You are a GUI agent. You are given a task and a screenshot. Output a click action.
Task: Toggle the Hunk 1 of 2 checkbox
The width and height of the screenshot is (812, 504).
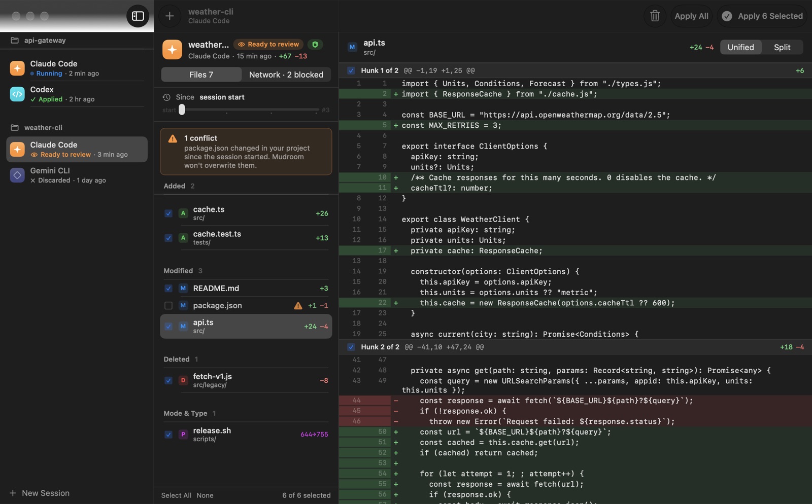(x=351, y=70)
